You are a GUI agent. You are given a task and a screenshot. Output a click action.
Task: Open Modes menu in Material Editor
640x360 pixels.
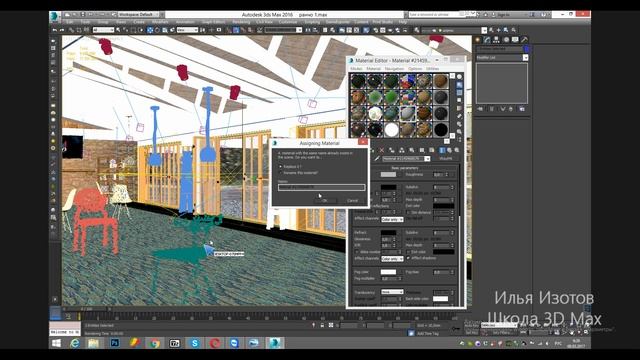pos(356,69)
